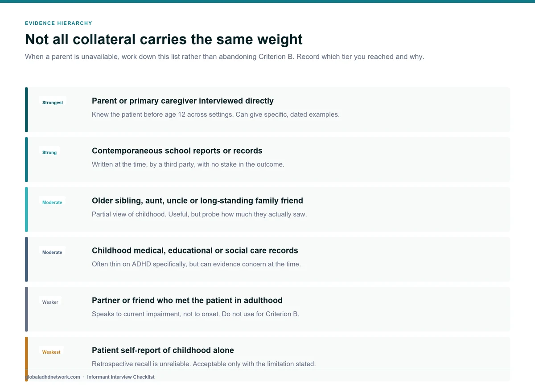Click the subtitle about abandoning Criterion B
The image size is (535, 392).
(224, 57)
